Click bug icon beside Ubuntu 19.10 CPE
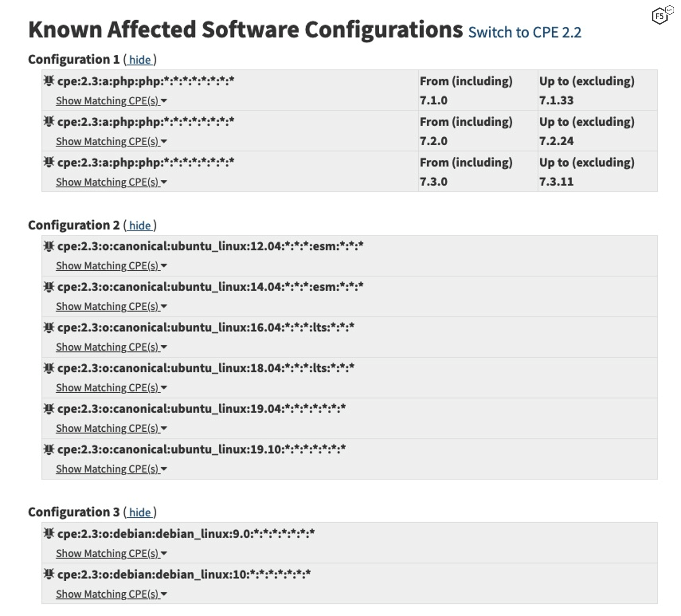681x616 pixels. [x=49, y=449]
